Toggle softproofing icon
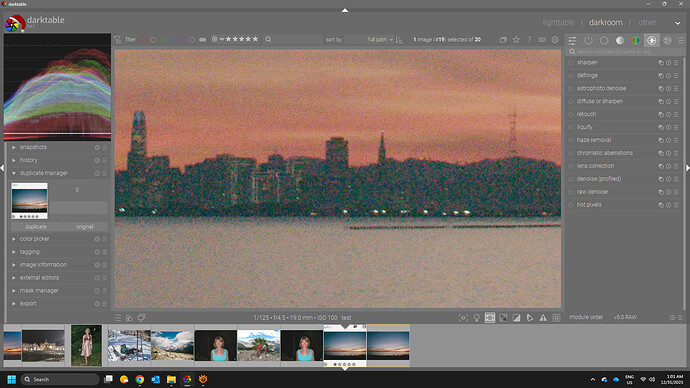The image size is (690, 388). [530, 318]
